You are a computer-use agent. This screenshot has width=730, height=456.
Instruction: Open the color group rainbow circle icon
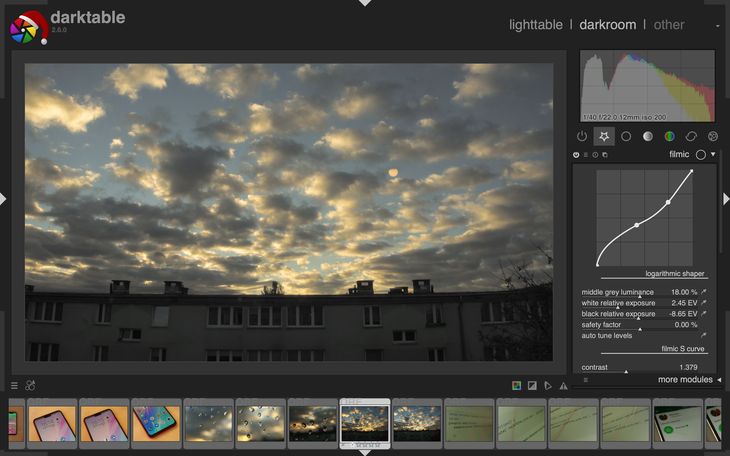669,136
